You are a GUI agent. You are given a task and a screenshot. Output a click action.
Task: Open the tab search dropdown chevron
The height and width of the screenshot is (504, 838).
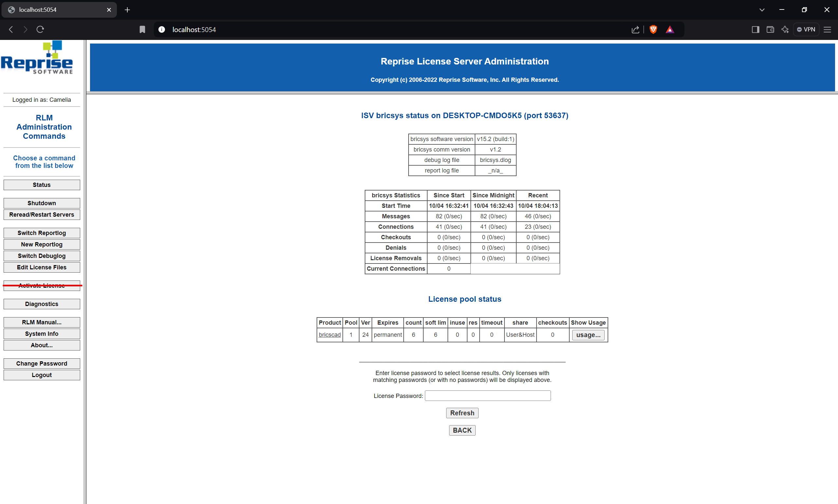click(762, 10)
